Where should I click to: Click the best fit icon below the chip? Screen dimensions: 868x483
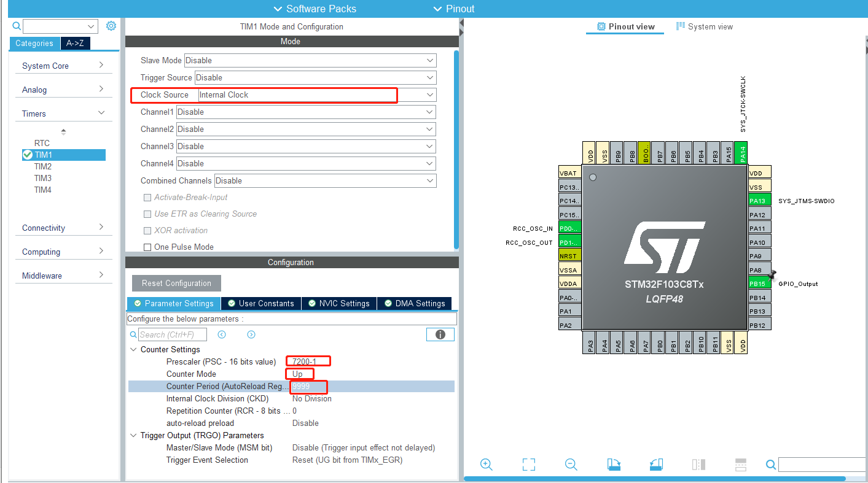click(x=528, y=465)
